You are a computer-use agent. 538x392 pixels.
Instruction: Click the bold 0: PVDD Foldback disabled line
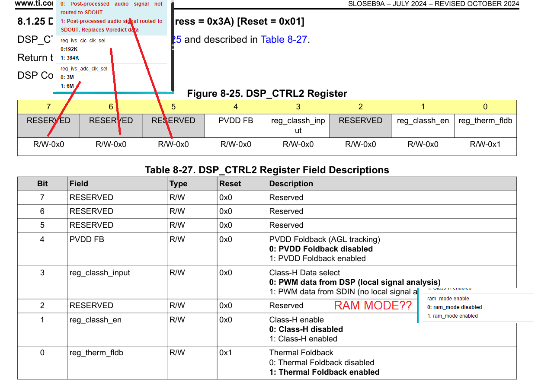point(321,249)
